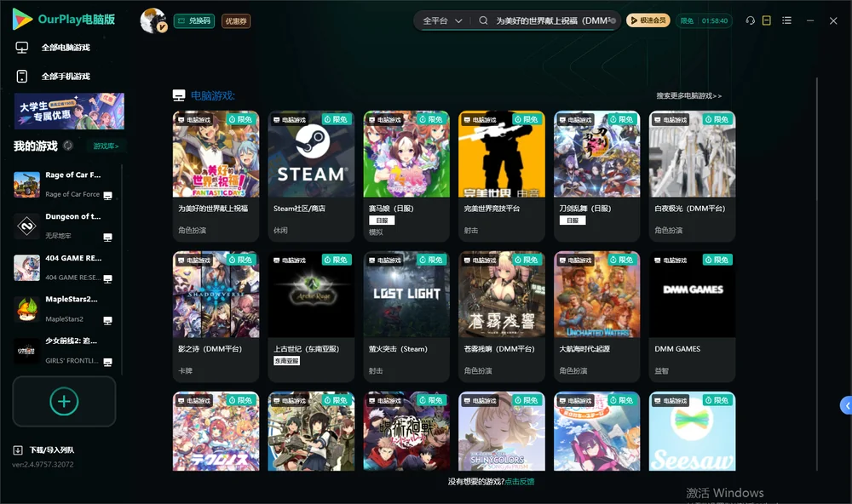Open the Seesaw game card
This screenshot has height=504, width=852.
pos(692,432)
